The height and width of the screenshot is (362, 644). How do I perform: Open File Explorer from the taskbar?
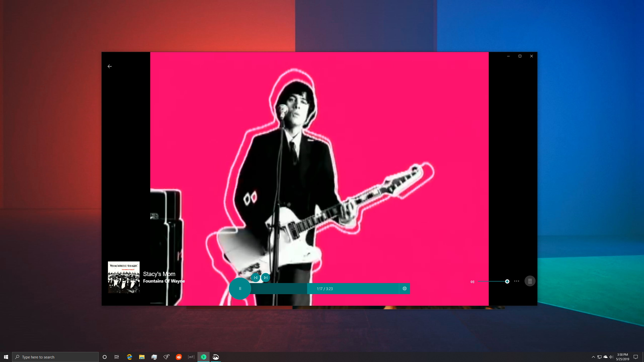coord(142,357)
